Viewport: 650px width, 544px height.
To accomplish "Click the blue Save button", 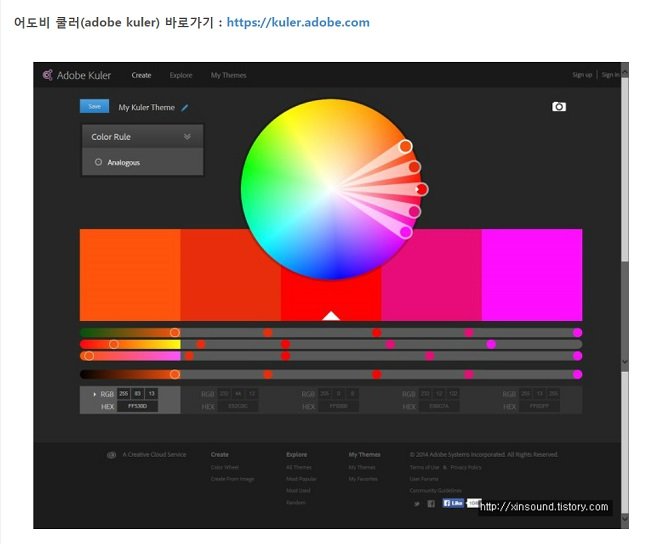I will tap(95, 106).
